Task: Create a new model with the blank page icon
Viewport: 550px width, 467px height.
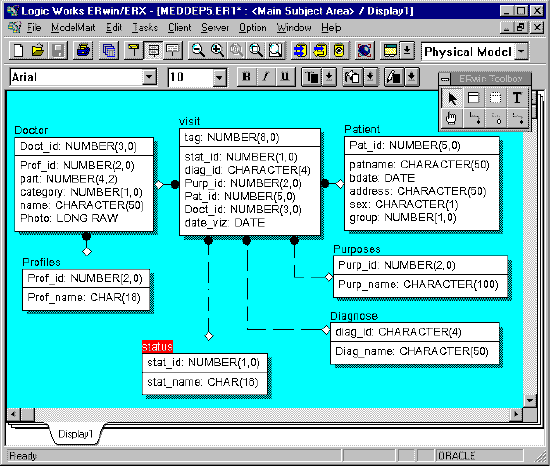Action: click(x=18, y=51)
